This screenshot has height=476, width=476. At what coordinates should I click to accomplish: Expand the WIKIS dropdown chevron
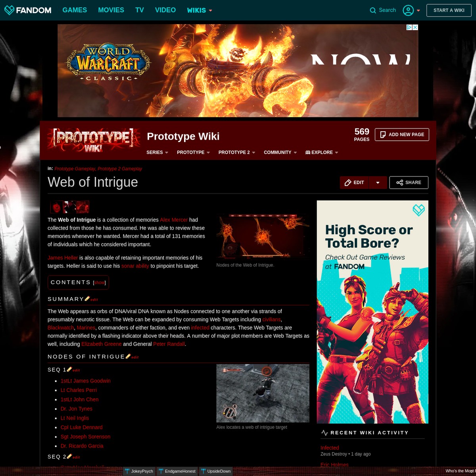point(210,11)
